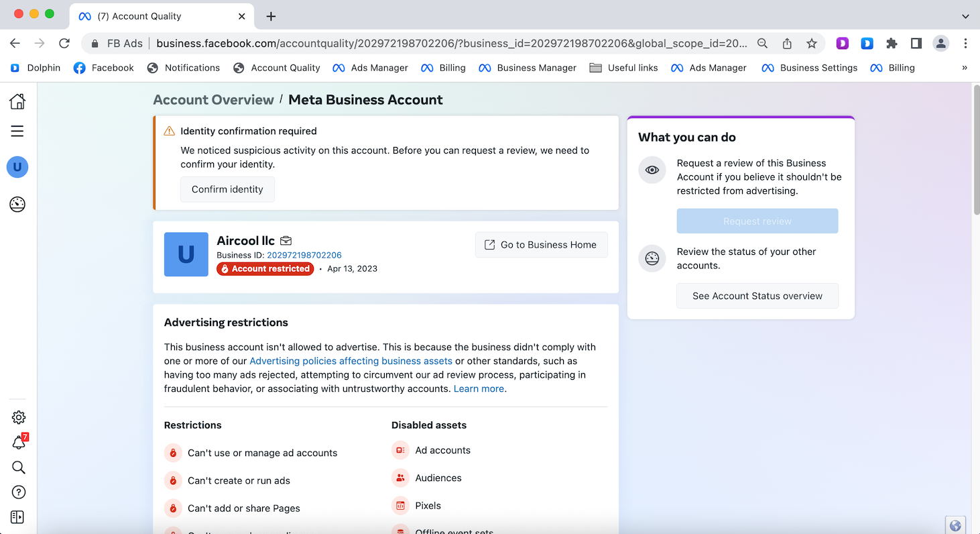Open the help question mark icon
The height and width of the screenshot is (534, 980).
(x=19, y=492)
